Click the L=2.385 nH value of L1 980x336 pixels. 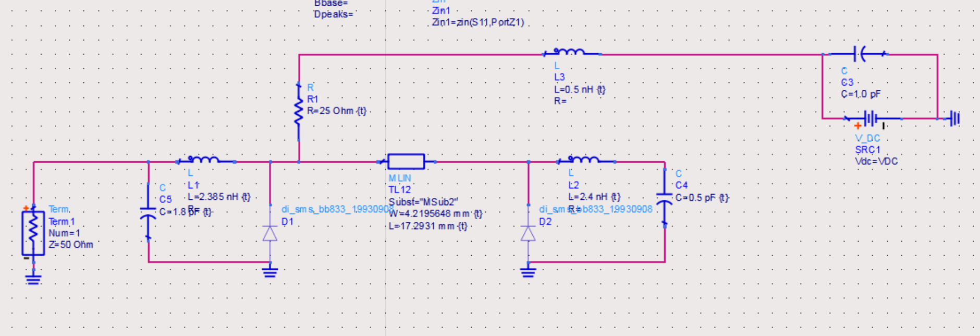click(x=219, y=197)
